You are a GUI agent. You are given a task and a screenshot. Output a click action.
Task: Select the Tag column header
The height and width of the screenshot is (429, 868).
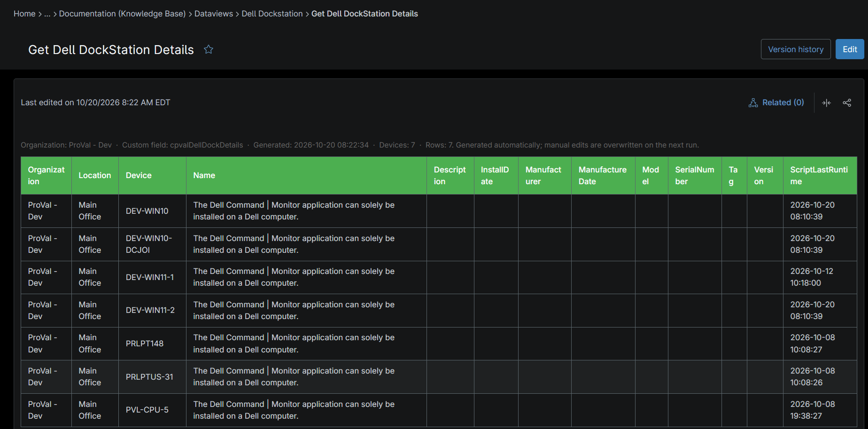(734, 176)
